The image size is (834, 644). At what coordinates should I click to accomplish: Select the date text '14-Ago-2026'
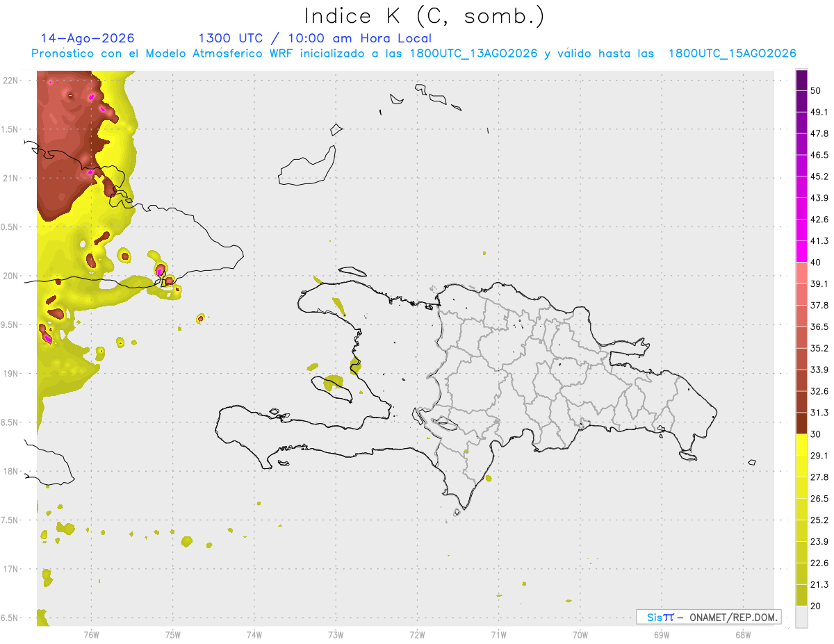[x=88, y=38]
